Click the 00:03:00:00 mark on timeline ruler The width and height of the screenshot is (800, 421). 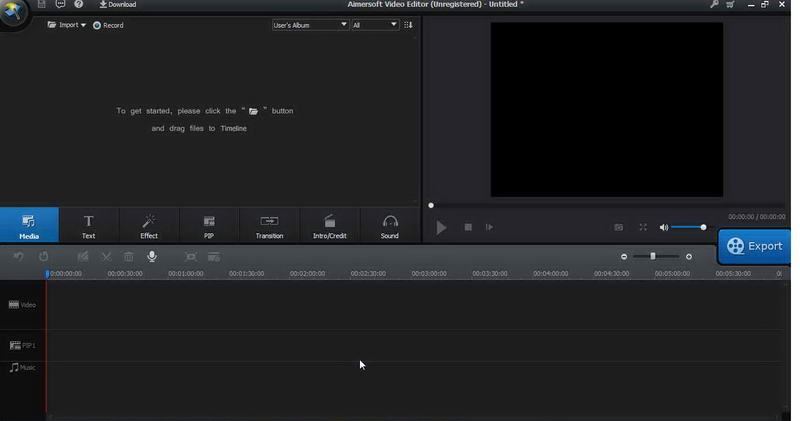pos(429,274)
